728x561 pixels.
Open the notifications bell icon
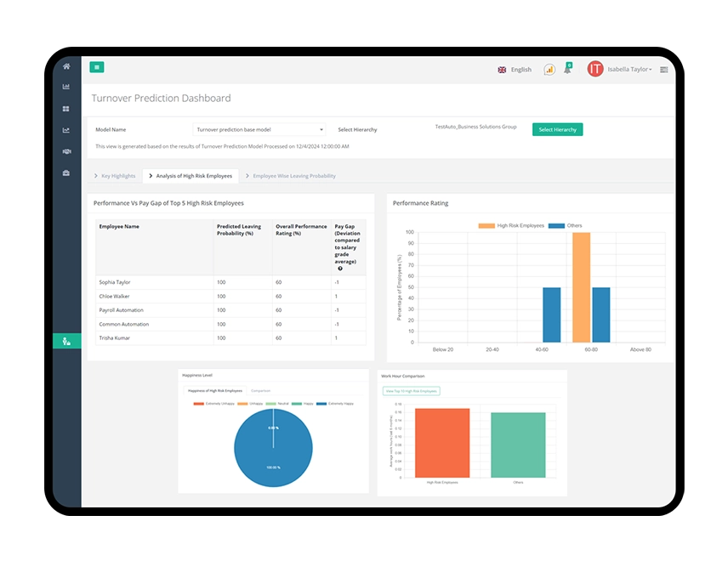pos(567,70)
